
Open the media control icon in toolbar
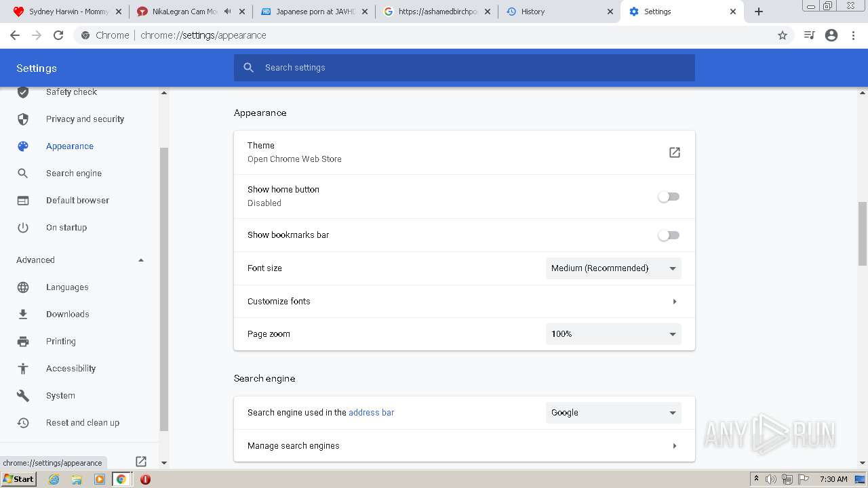809,35
